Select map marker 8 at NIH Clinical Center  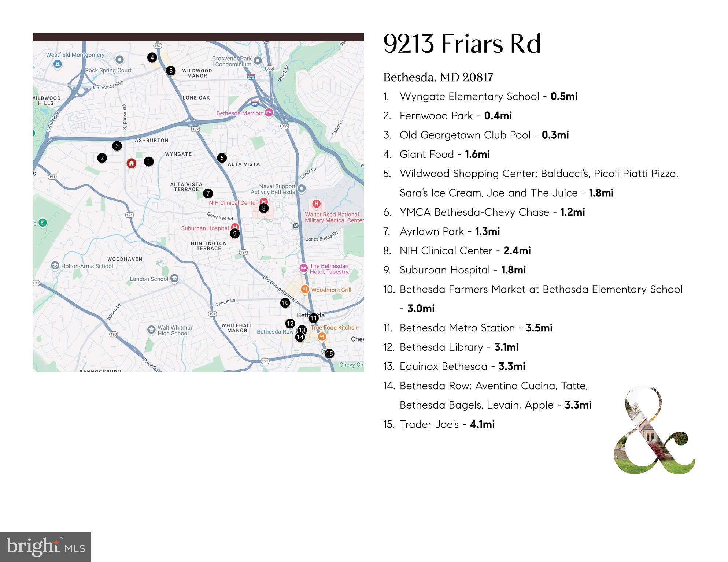pos(263,209)
